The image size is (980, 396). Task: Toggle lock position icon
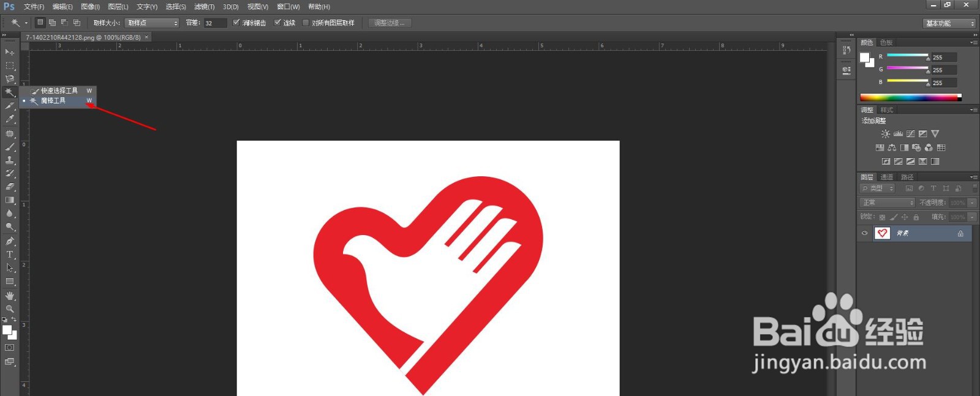click(905, 217)
